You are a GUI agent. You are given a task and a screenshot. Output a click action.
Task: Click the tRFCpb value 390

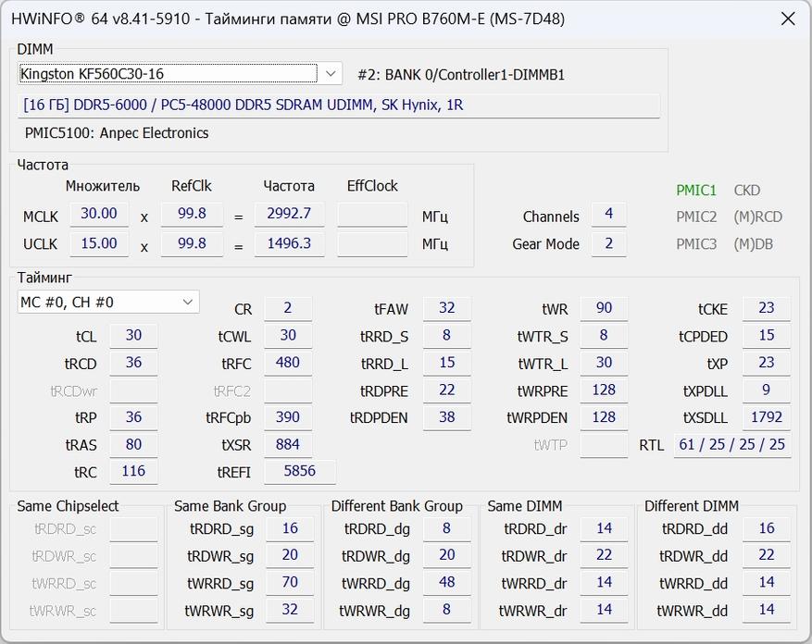[x=288, y=417]
